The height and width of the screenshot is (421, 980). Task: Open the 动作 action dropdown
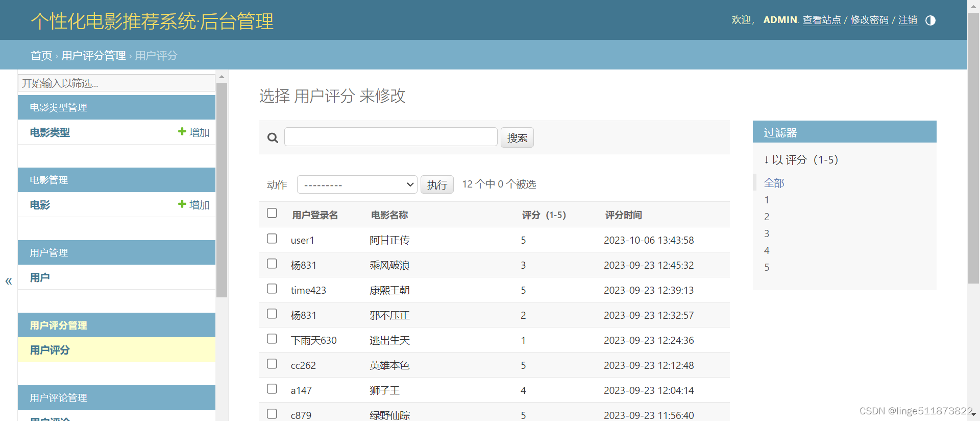click(357, 184)
